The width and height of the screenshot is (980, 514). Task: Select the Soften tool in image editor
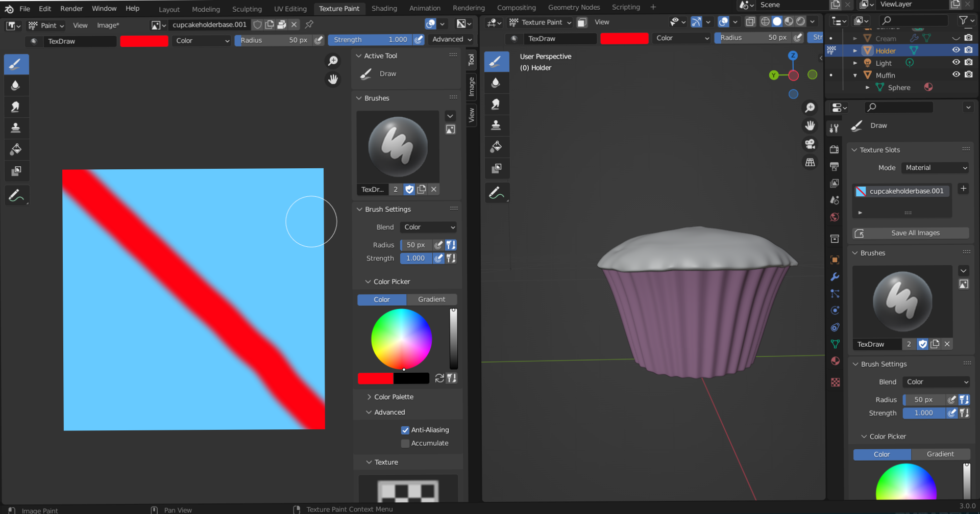coord(16,85)
